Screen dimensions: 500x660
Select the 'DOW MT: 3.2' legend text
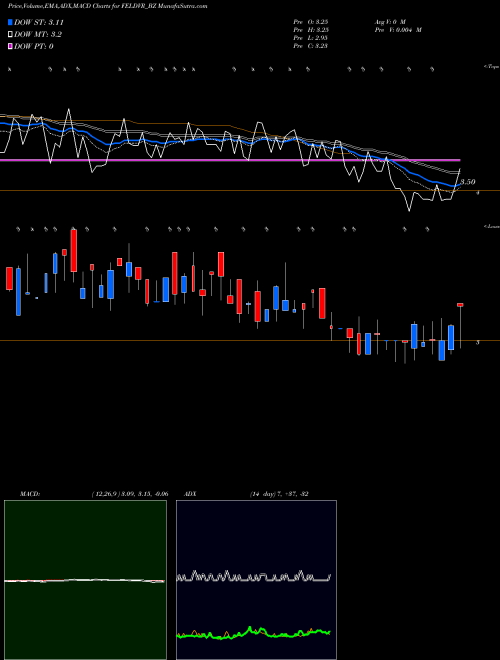pos(38,35)
